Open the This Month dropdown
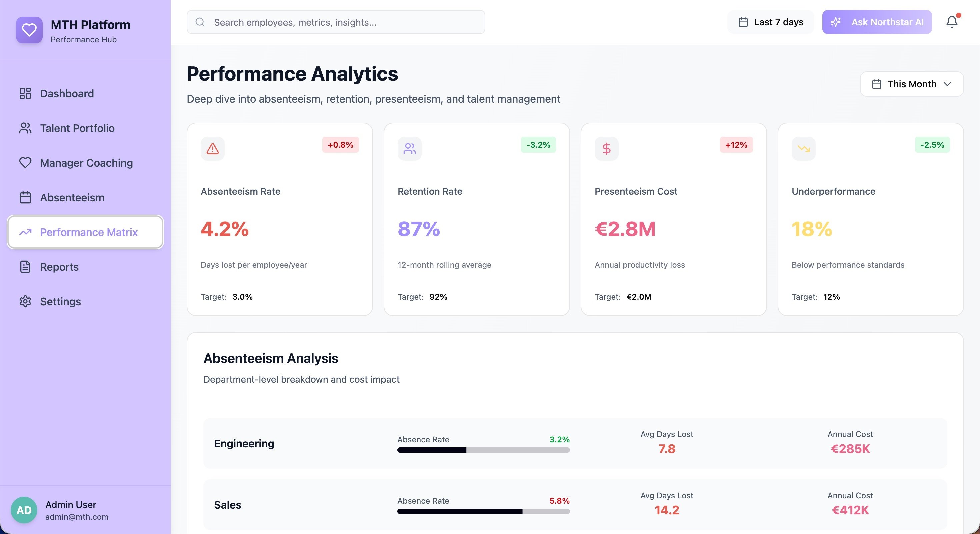 (x=912, y=84)
